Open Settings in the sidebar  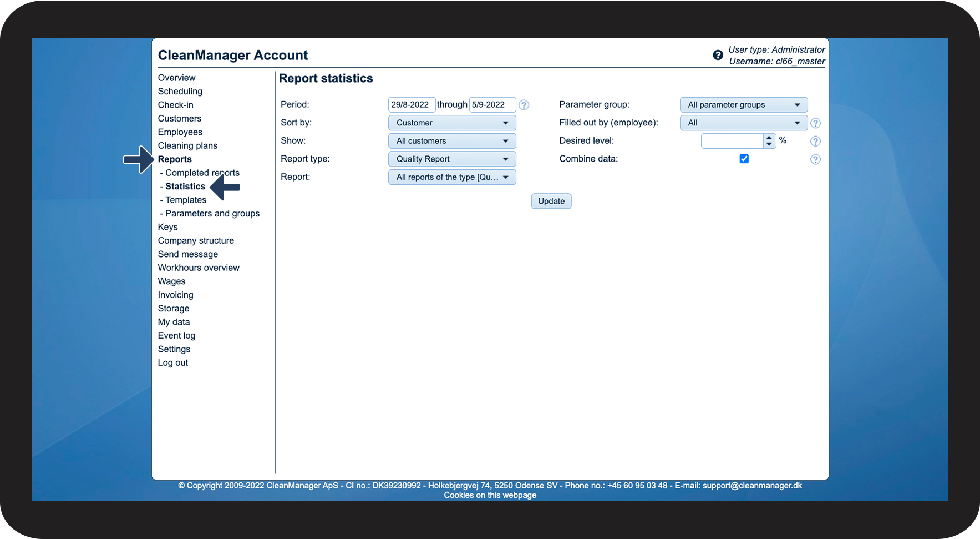click(x=174, y=349)
